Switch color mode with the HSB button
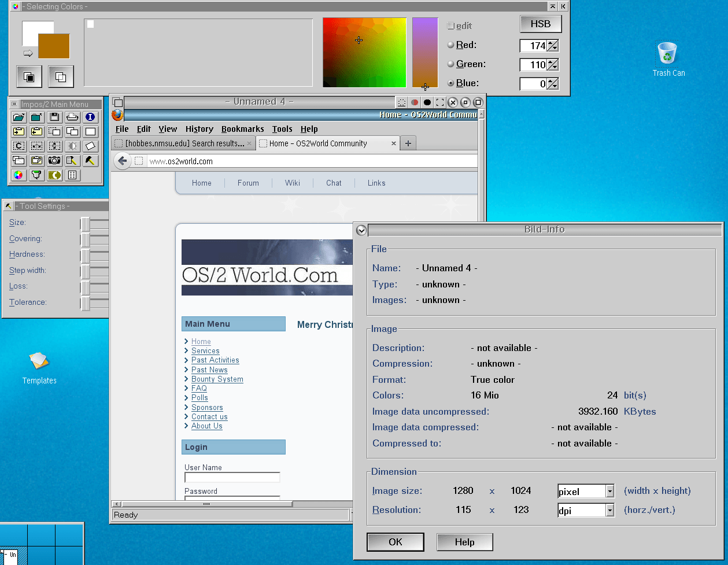The width and height of the screenshot is (728, 565). (541, 24)
